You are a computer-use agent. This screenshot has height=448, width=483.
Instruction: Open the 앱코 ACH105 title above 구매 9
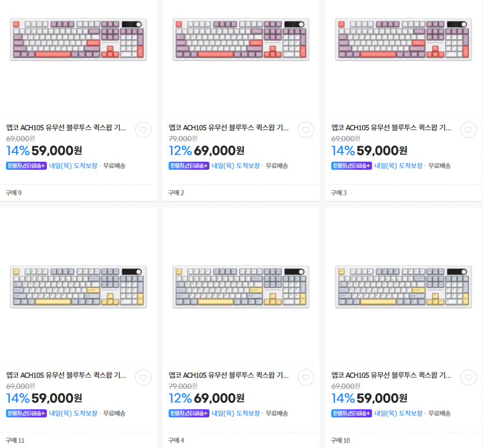pyautogui.click(x=66, y=127)
